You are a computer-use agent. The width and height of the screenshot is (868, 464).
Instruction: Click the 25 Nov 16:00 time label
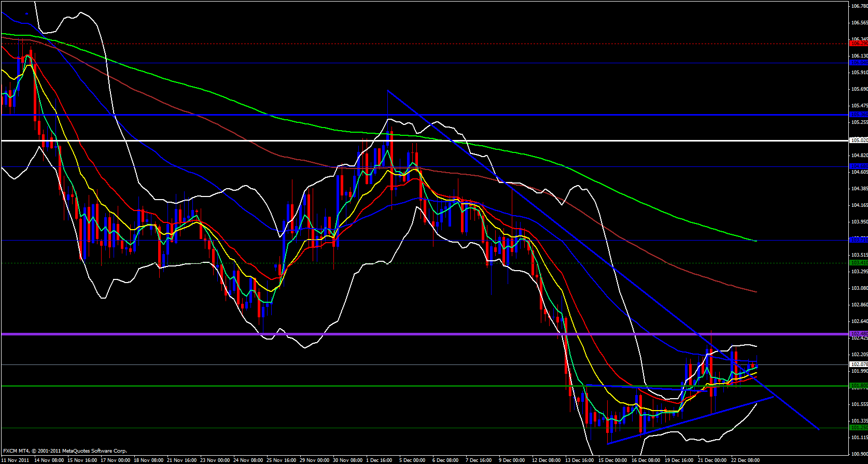282,460
